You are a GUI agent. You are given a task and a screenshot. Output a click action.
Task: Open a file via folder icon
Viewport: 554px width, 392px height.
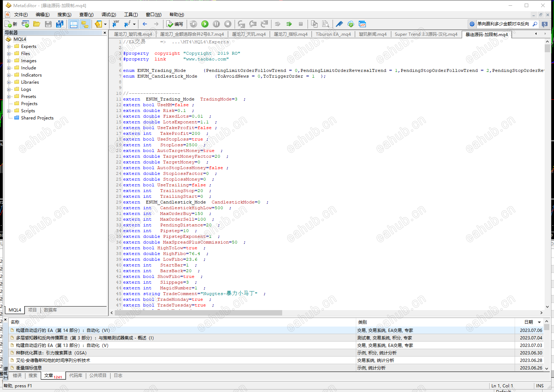[36, 24]
